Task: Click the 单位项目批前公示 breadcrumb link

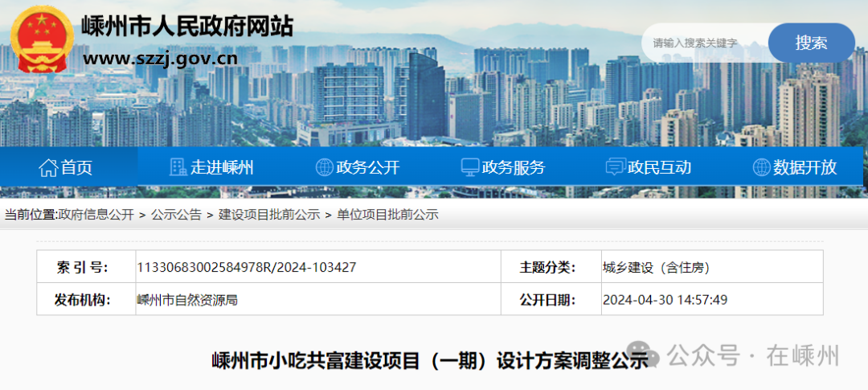Action: (x=387, y=215)
